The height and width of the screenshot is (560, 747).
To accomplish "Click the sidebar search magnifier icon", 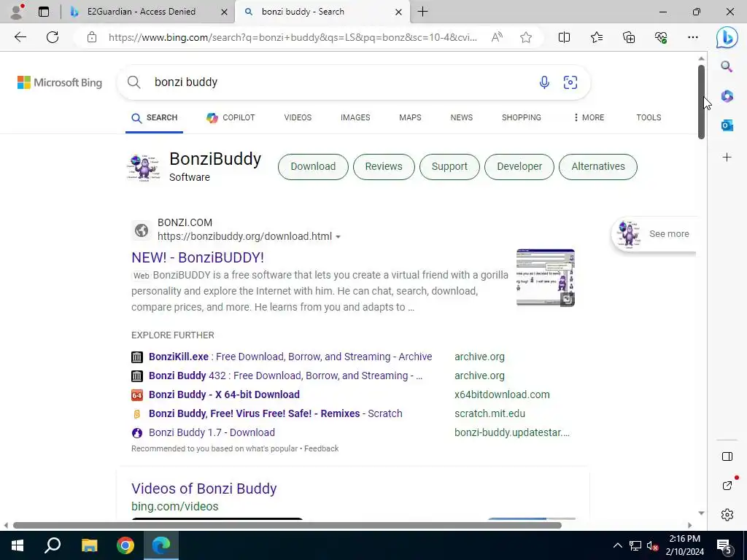I will [x=727, y=66].
